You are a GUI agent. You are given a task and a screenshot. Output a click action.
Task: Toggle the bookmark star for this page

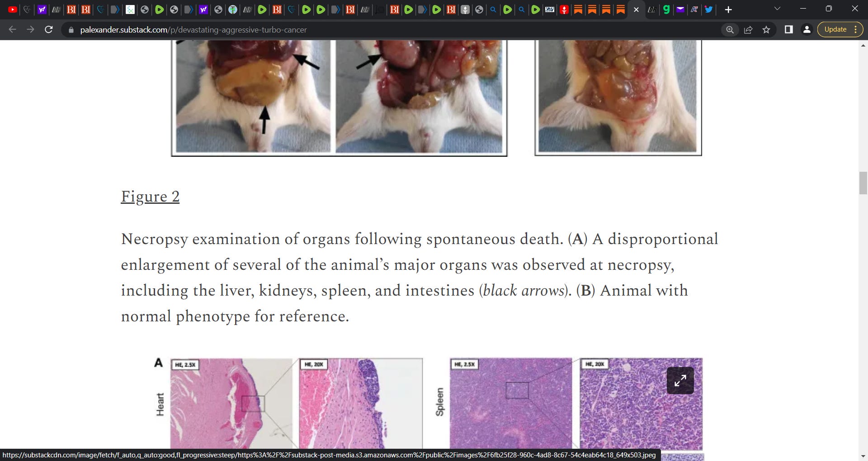coord(767,29)
